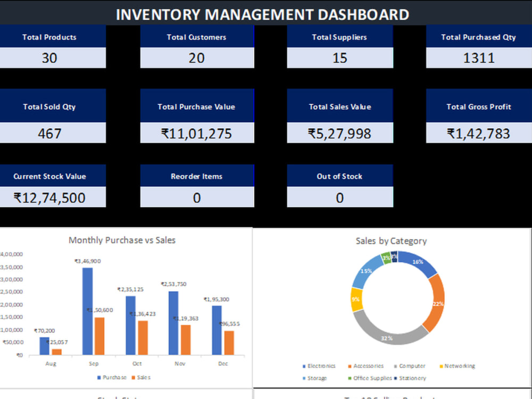Screen dimensions: 532x399
Task: Click the orange Dec sales bar
Action: [229, 343]
